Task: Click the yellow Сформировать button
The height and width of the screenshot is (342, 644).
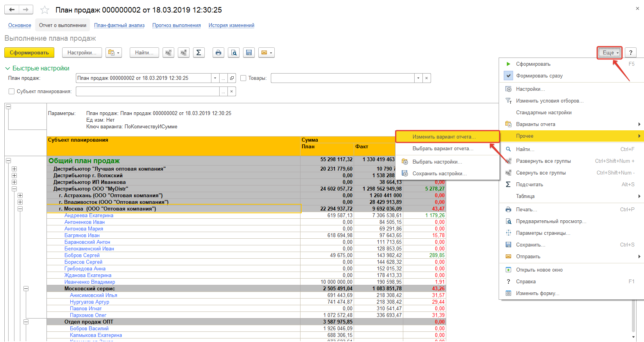Action: pyautogui.click(x=29, y=52)
